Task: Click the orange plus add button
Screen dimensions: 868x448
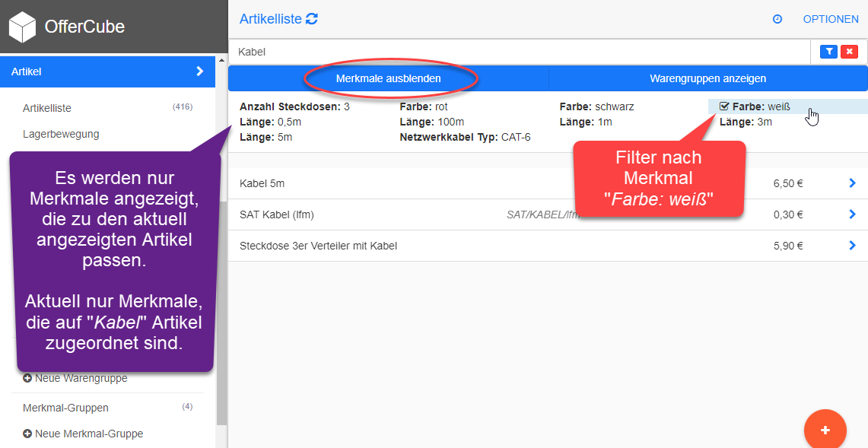Action: (x=825, y=431)
